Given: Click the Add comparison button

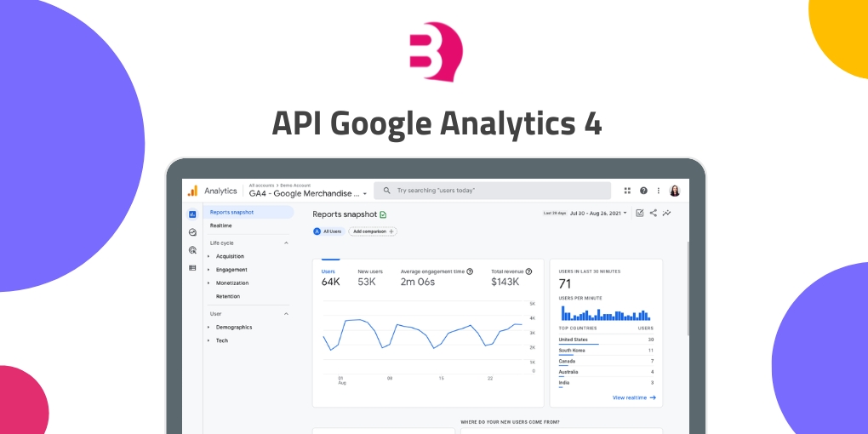Looking at the screenshot, I should click(x=373, y=231).
